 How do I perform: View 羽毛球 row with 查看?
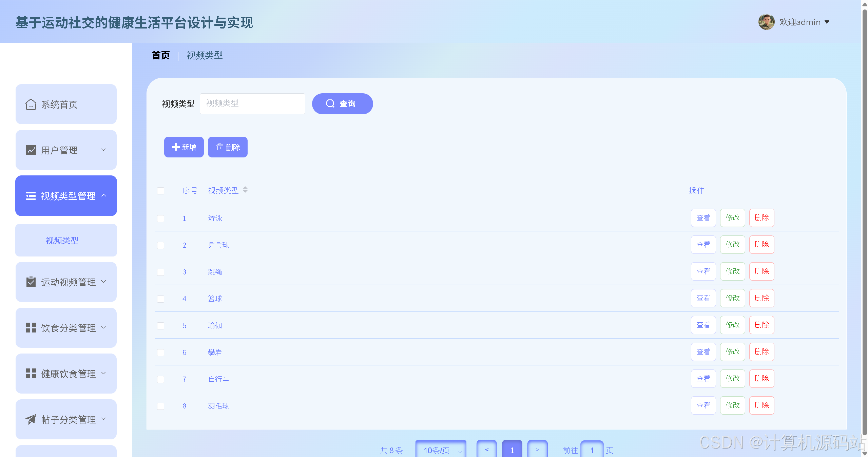tap(703, 405)
